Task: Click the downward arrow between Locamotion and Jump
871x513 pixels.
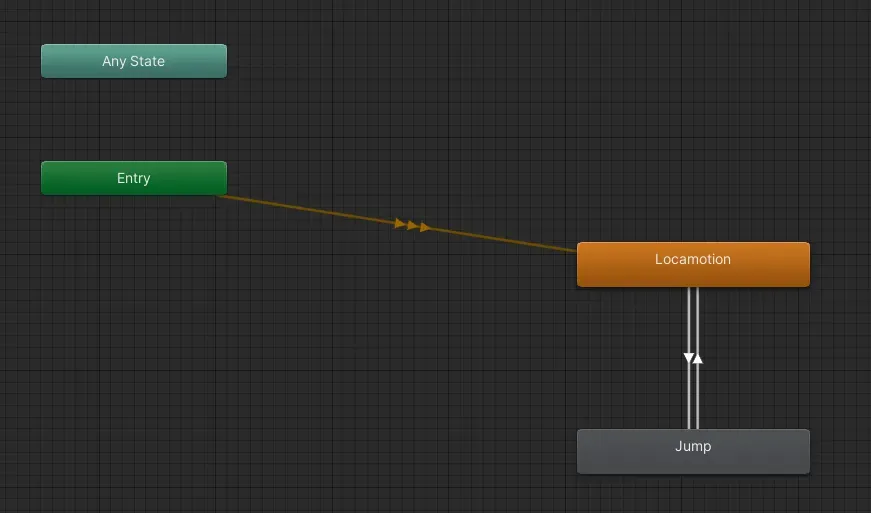Action: [x=688, y=358]
